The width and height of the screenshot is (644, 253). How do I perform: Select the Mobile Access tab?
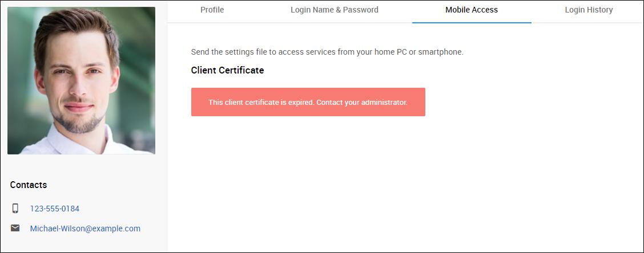[x=471, y=10]
